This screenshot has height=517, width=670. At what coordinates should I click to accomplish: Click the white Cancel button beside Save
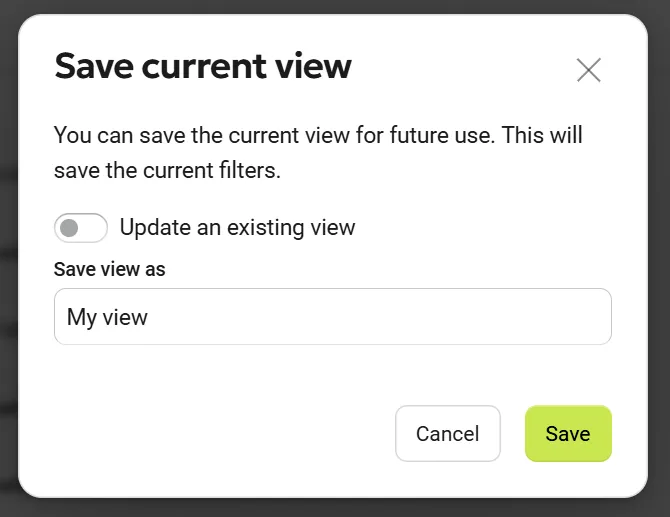tap(447, 434)
